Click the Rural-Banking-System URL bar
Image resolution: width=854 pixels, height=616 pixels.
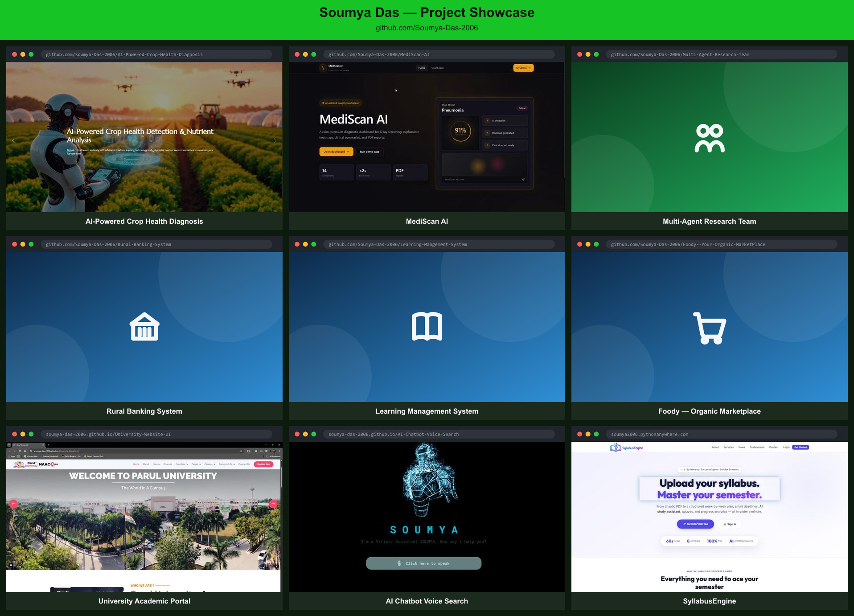(156, 244)
